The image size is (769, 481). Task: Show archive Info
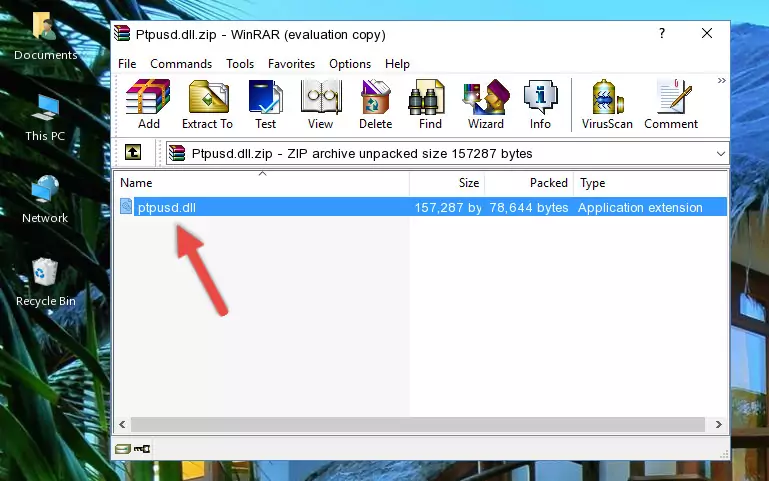pos(540,104)
